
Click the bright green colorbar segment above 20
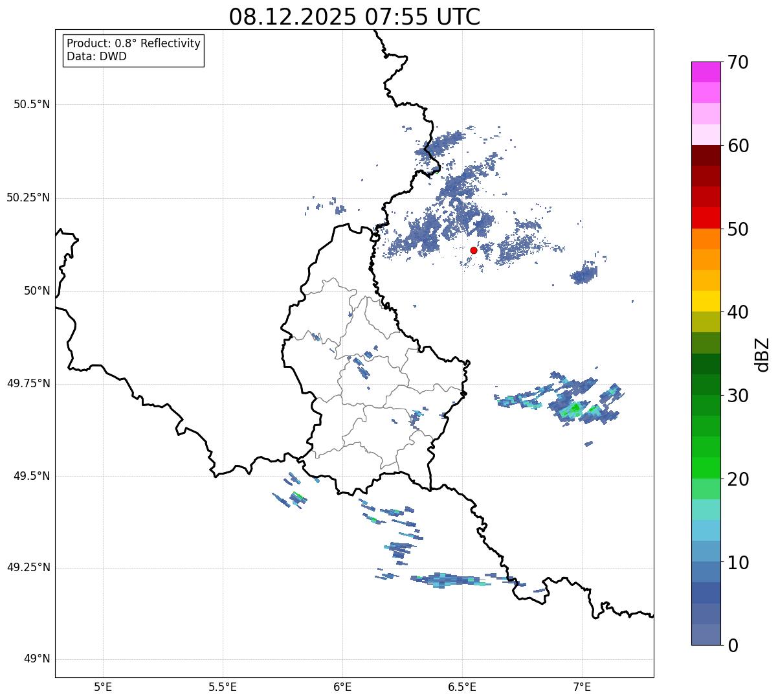(x=706, y=468)
